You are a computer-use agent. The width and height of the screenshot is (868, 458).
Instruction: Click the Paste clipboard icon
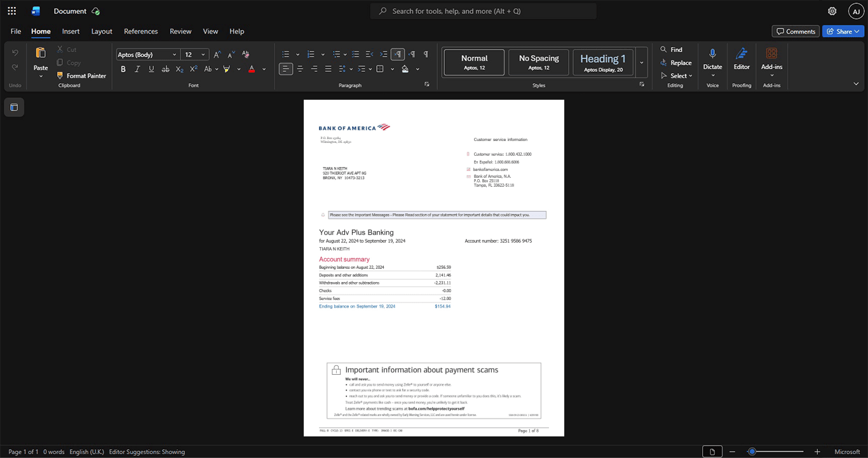pos(41,53)
